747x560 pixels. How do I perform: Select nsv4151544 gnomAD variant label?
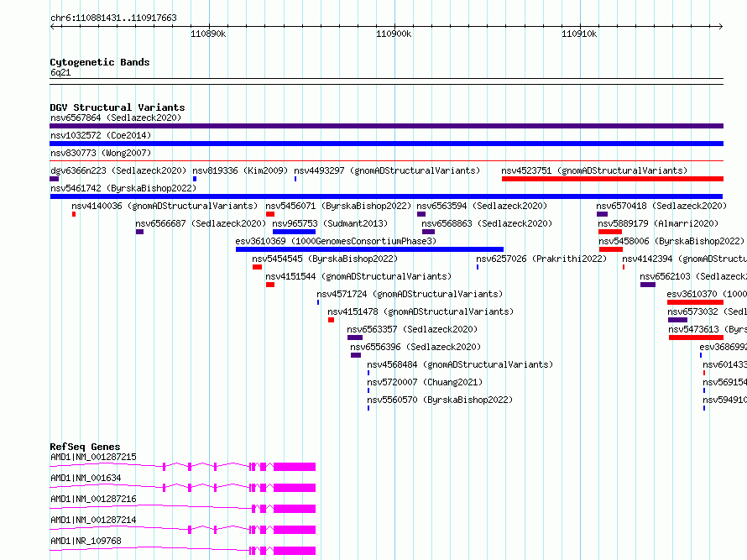point(358,276)
